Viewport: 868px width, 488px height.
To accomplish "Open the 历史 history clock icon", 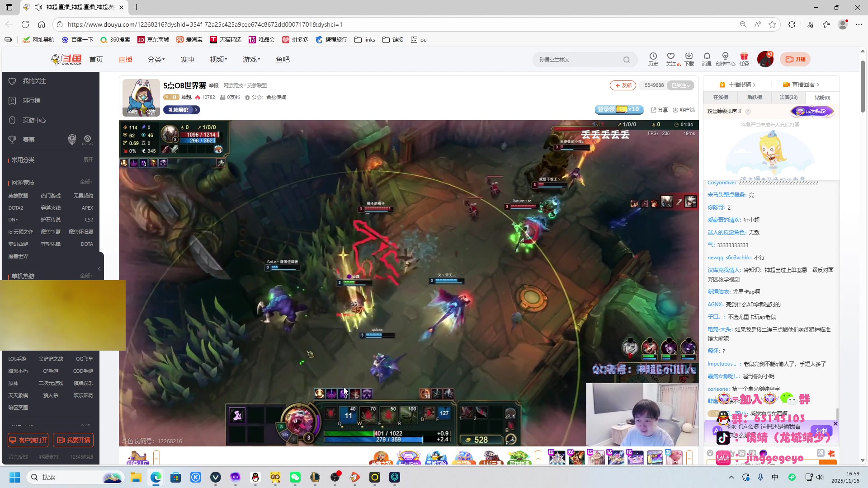I will 653,56.
